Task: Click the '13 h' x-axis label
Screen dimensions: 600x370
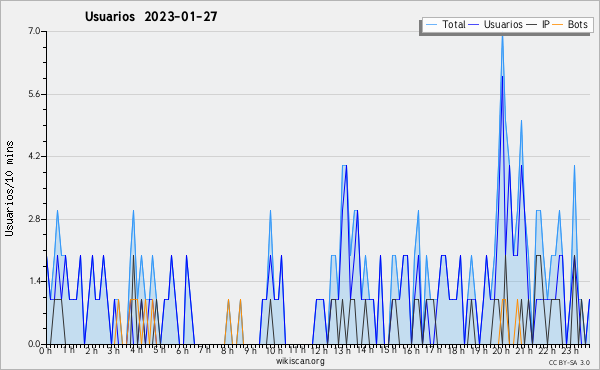Action: pyautogui.click(x=342, y=351)
